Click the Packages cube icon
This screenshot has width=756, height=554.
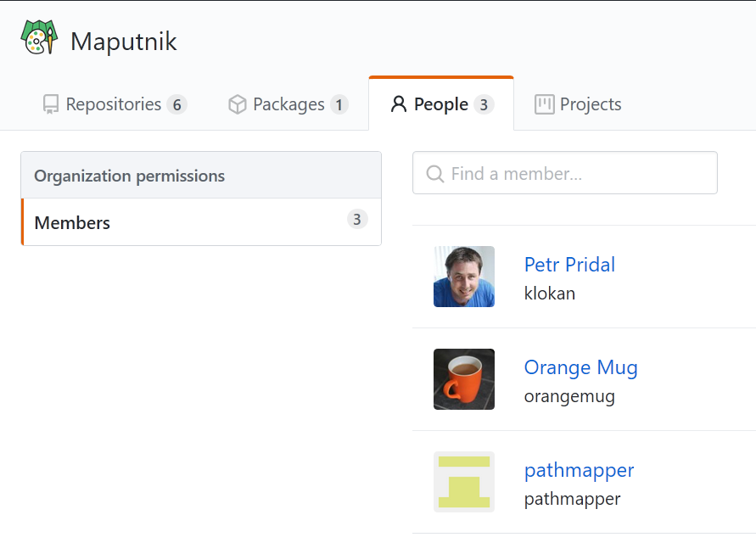click(238, 104)
